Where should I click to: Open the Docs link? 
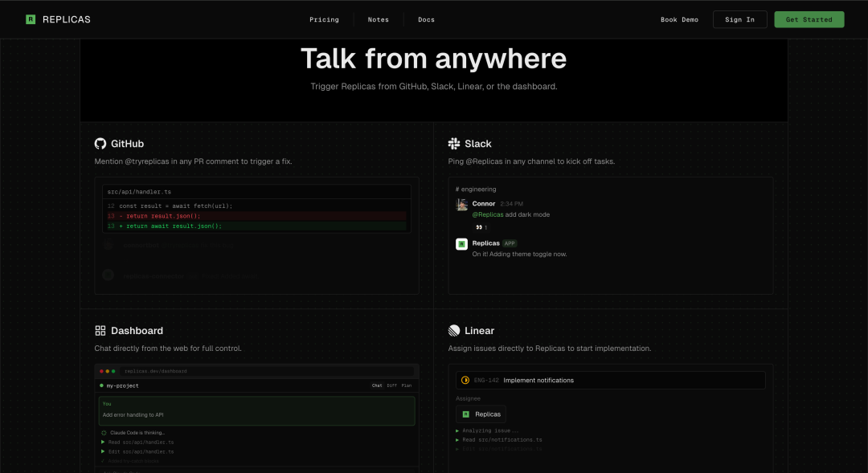(426, 19)
